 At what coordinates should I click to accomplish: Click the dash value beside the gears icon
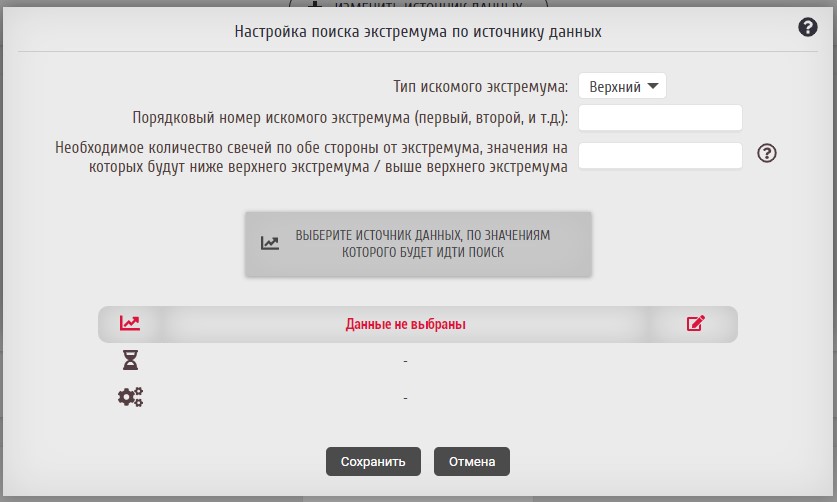tap(407, 397)
